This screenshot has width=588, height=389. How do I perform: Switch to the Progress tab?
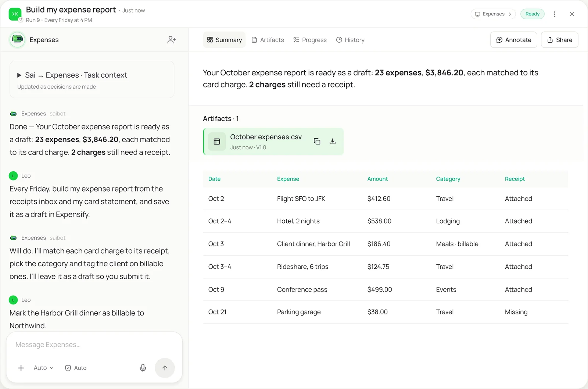click(x=310, y=40)
